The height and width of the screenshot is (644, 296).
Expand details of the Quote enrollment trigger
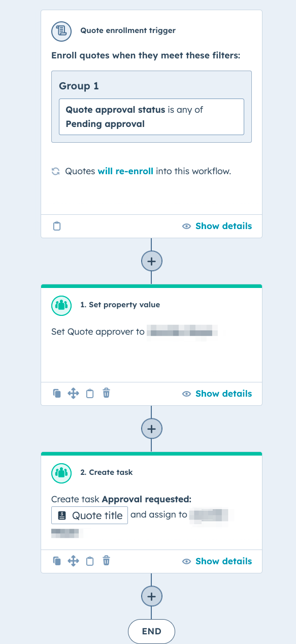pyautogui.click(x=223, y=226)
